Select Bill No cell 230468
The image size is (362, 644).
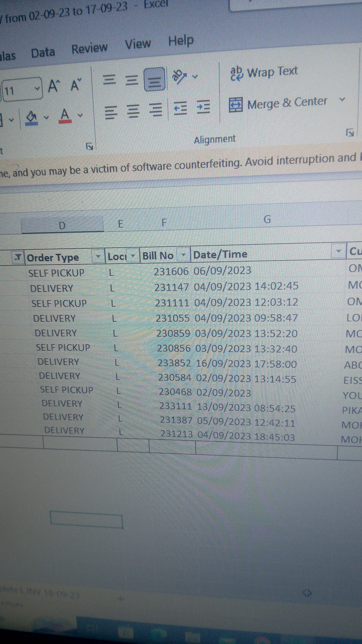click(x=175, y=392)
